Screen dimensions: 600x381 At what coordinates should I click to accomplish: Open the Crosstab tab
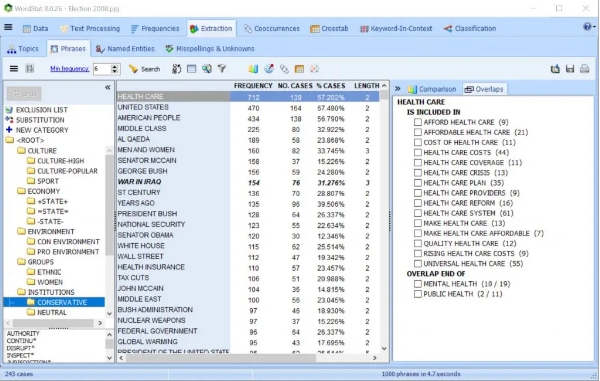[x=329, y=29]
